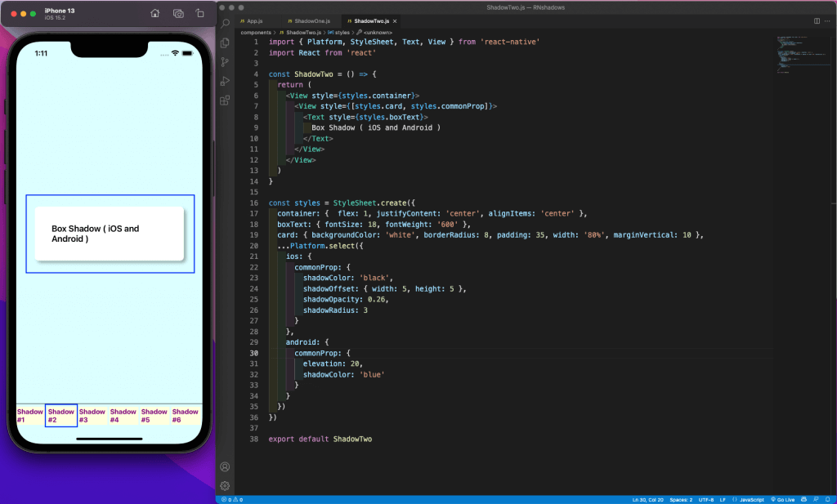Viewport: 837px width, 504px height.
Task: Tap Shadow #4 tab in simulator app
Action: pos(123,416)
